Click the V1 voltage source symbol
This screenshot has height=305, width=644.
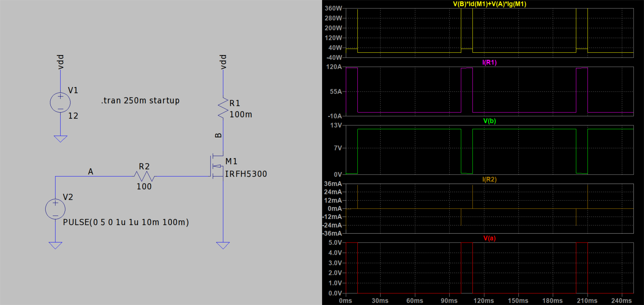60,102
